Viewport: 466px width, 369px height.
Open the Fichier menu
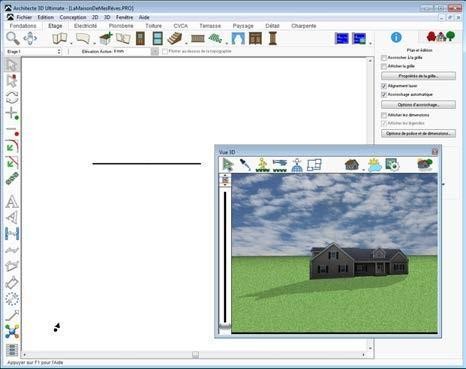click(24, 17)
